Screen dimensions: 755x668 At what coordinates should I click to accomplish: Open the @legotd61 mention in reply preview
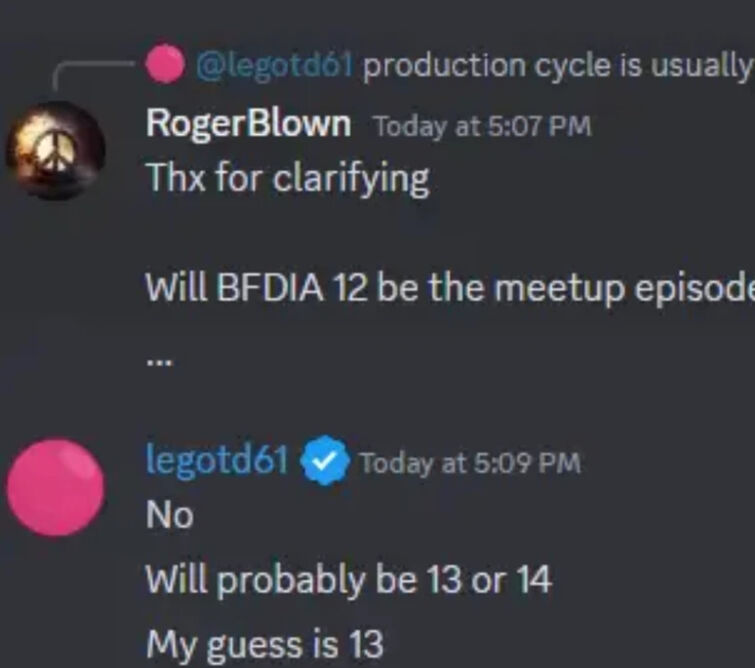[x=275, y=66]
